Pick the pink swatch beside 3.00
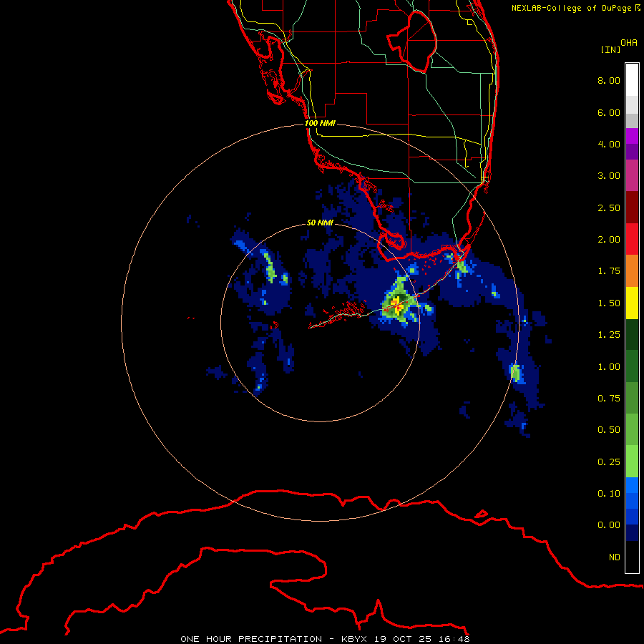 click(x=632, y=175)
